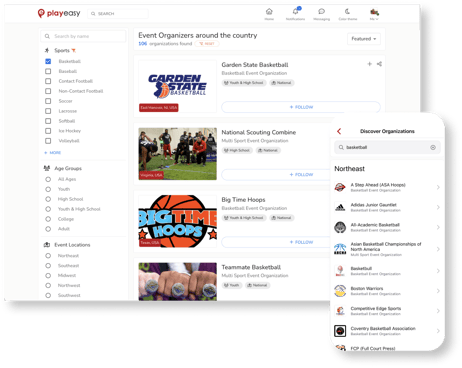The height and width of the screenshot is (368, 462).
Task: Check the Ice Hockey checkbox
Action: (48, 131)
